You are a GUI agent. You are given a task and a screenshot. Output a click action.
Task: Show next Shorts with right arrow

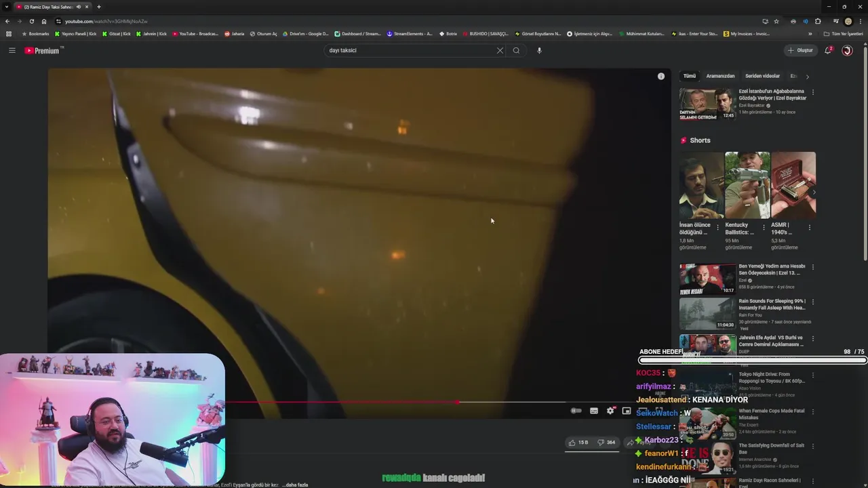point(814,192)
